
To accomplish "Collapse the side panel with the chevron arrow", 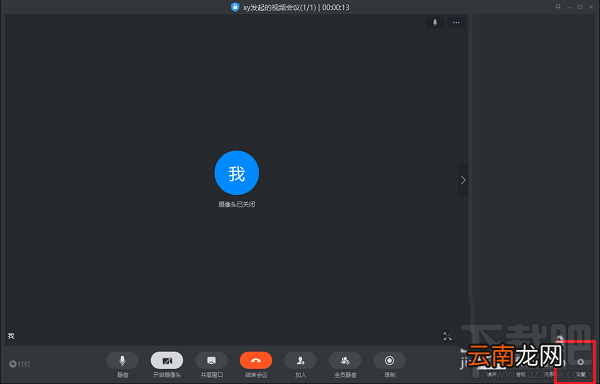I will [463, 180].
